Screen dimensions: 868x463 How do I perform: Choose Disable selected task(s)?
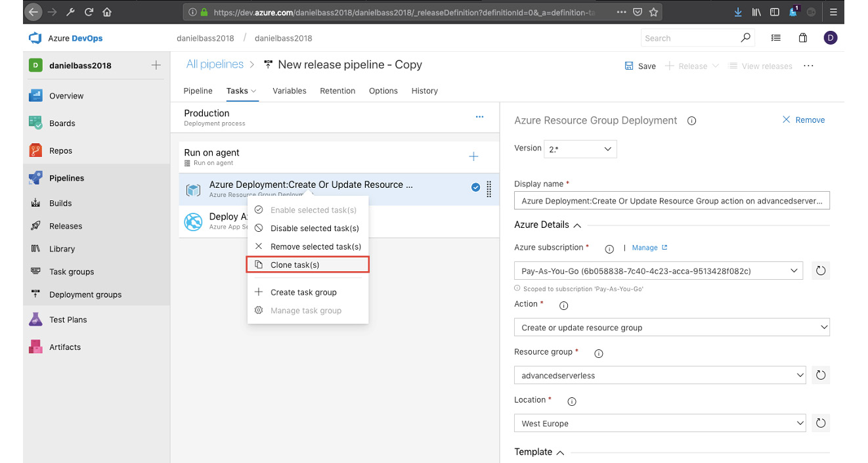click(308, 229)
